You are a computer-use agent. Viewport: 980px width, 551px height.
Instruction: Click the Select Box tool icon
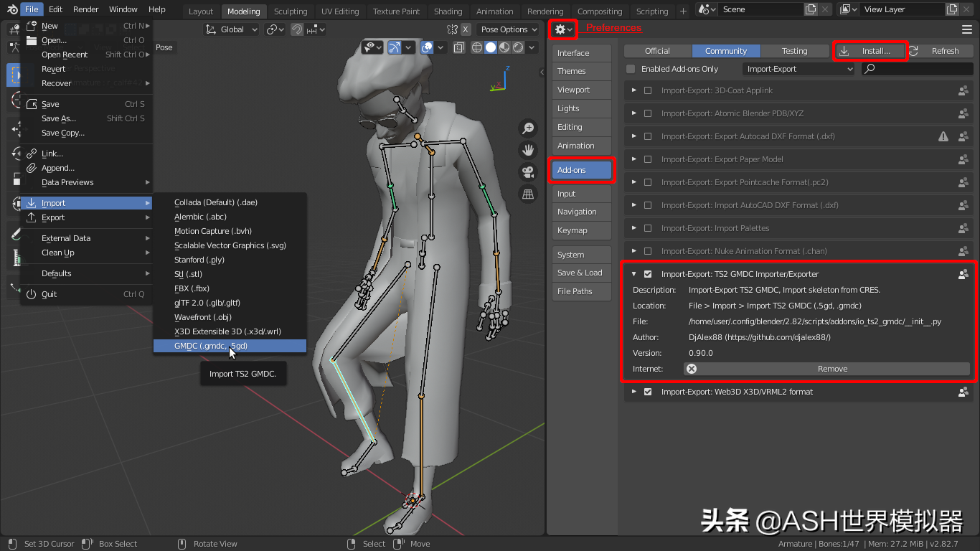point(14,75)
